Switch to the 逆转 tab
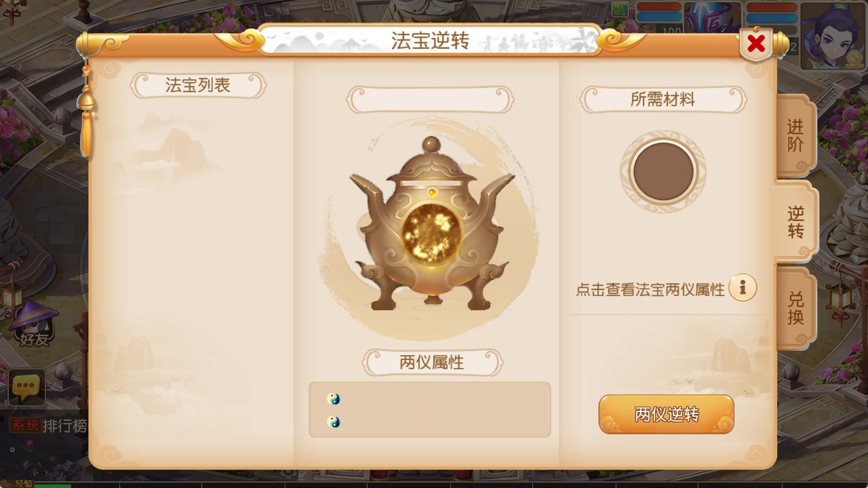This screenshot has width=868, height=488. pos(795,222)
